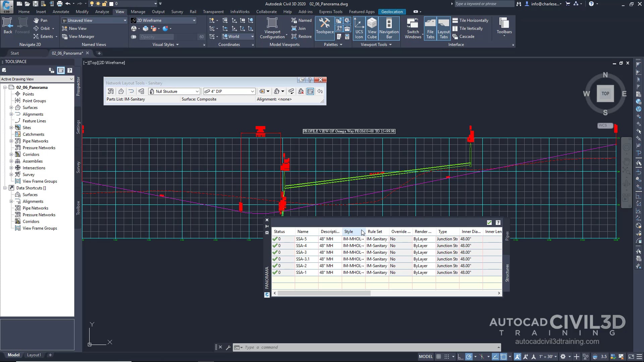Open the Null Structure dropdown

click(x=197, y=92)
